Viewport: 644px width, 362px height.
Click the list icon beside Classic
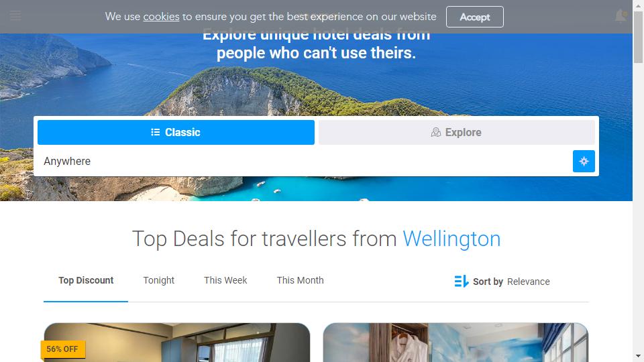click(x=155, y=132)
